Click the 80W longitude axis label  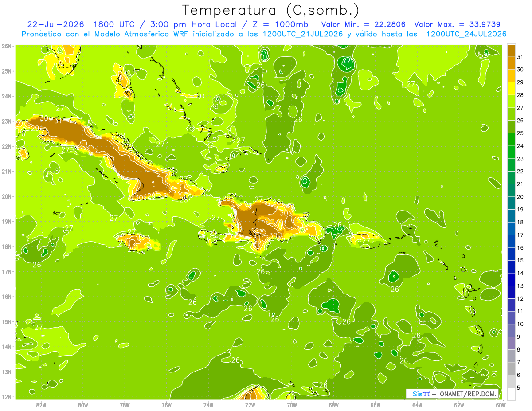click(83, 405)
